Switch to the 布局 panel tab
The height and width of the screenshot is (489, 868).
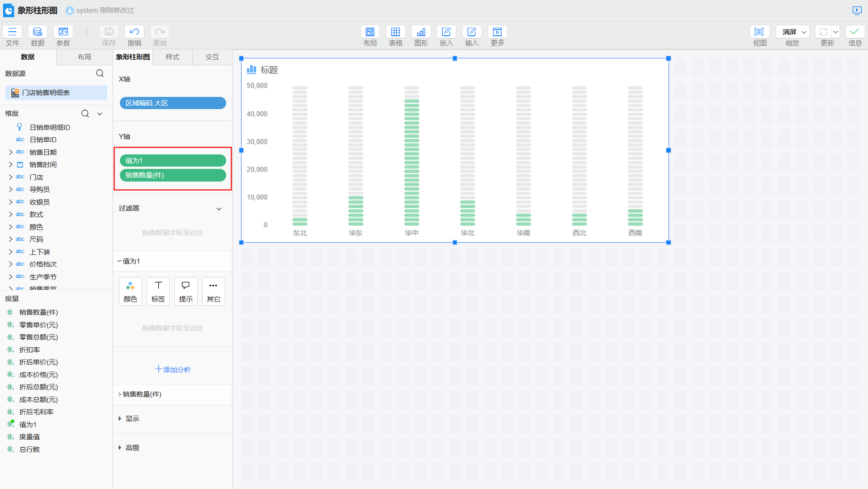point(84,57)
